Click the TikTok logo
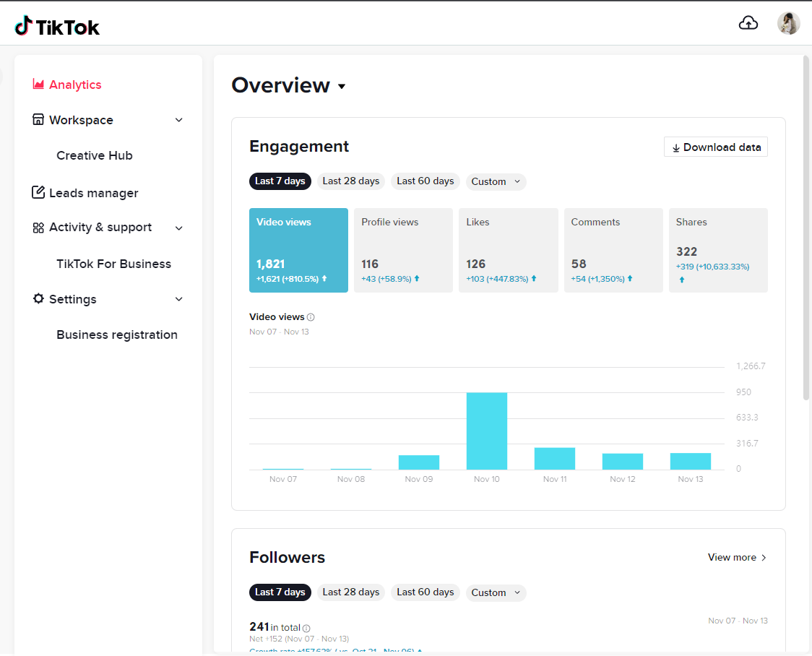 coord(57,26)
